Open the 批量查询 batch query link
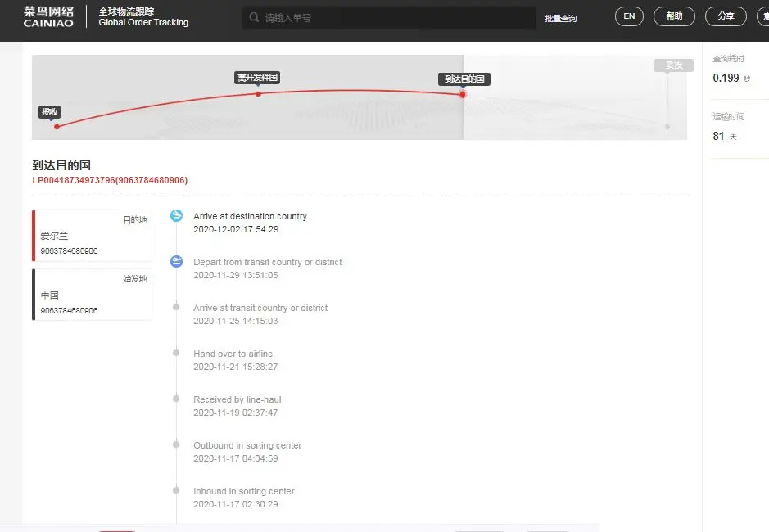This screenshot has width=769, height=532. [x=561, y=18]
